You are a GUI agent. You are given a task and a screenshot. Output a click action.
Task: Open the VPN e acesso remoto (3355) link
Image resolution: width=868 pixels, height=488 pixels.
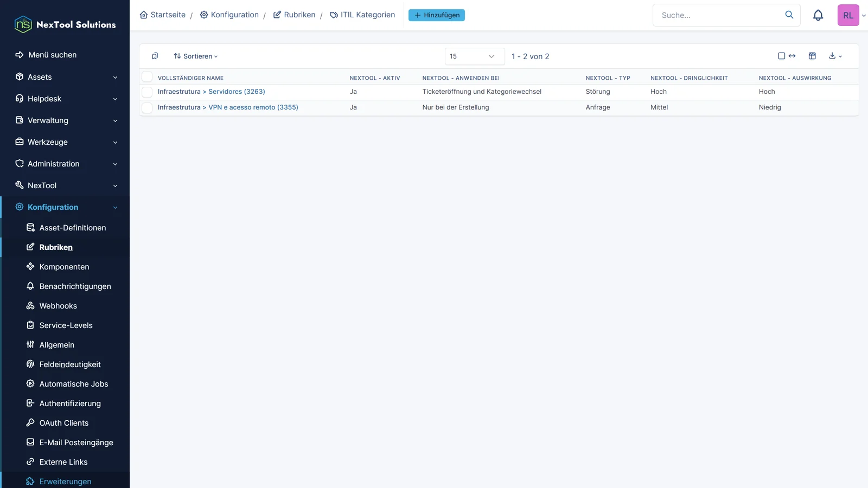(253, 107)
